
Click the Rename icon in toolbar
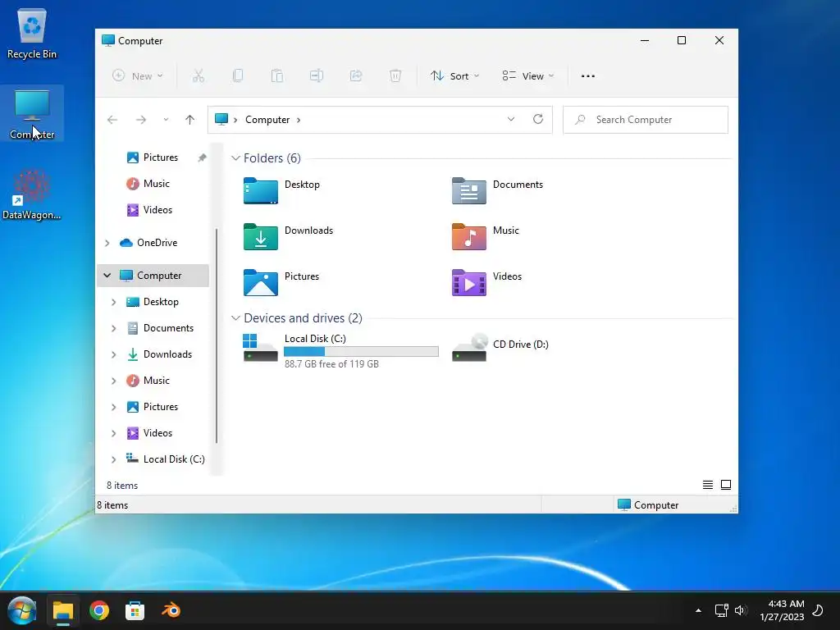(x=317, y=76)
